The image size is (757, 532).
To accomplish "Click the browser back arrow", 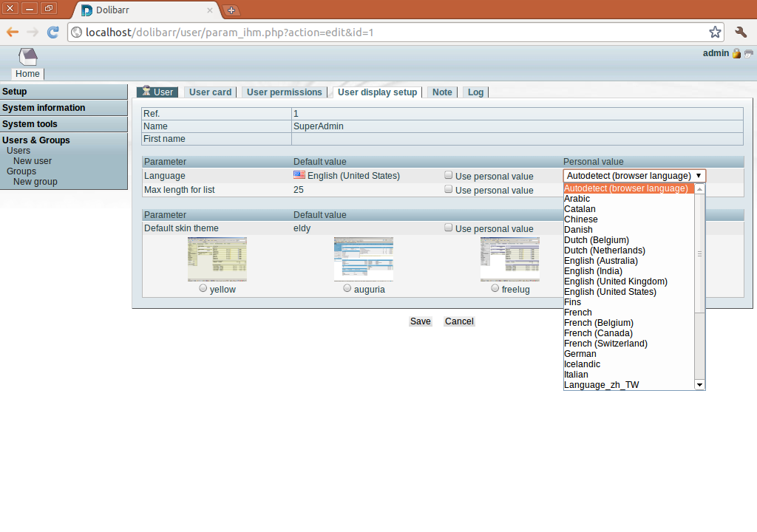I will coord(13,33).
